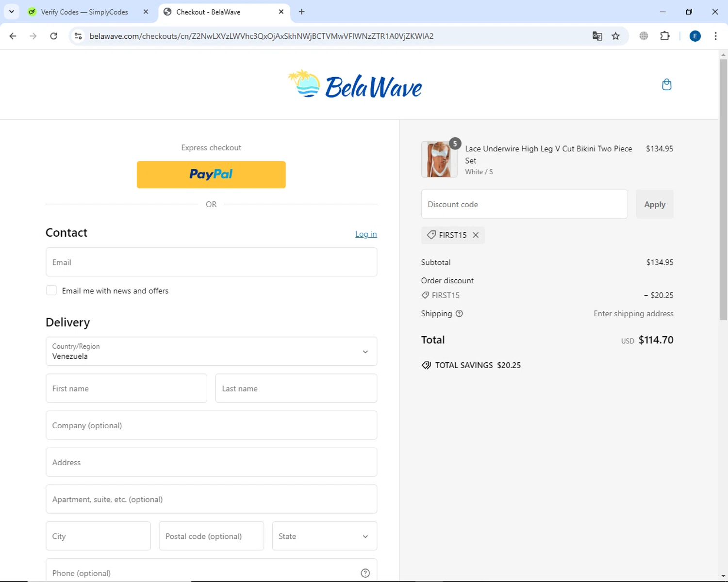Open the Chrome profile avatar E
Viewport: 728px width, 582px height.
pos(695,36)
